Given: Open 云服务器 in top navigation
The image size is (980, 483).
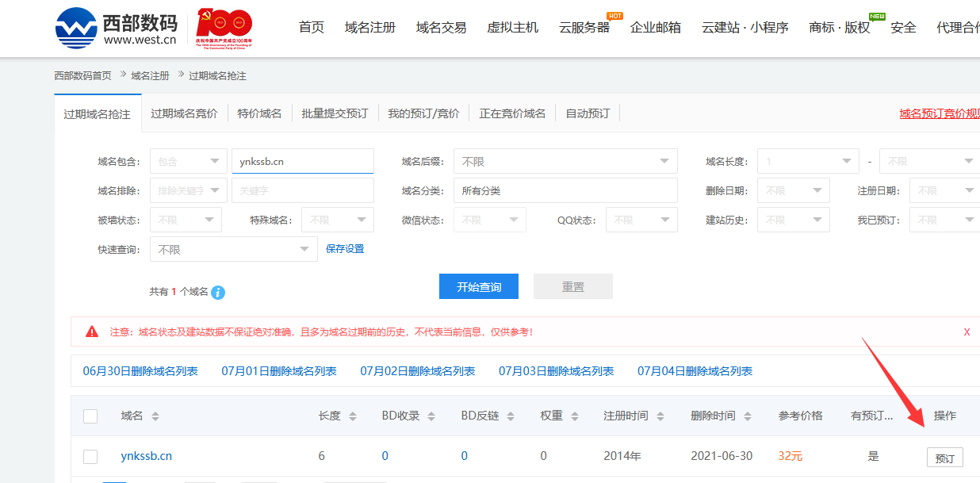Looking at the screenshot, I should 584,28.
